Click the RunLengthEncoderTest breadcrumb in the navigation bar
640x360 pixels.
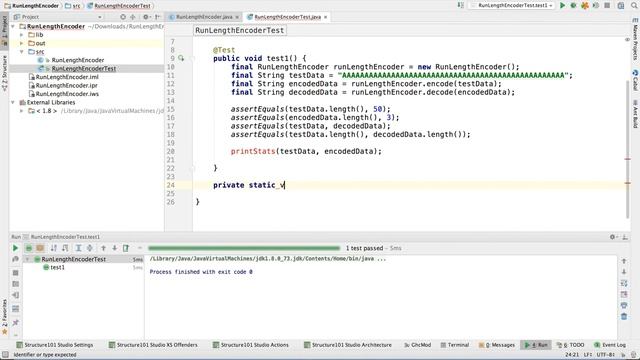pos(119,6)
